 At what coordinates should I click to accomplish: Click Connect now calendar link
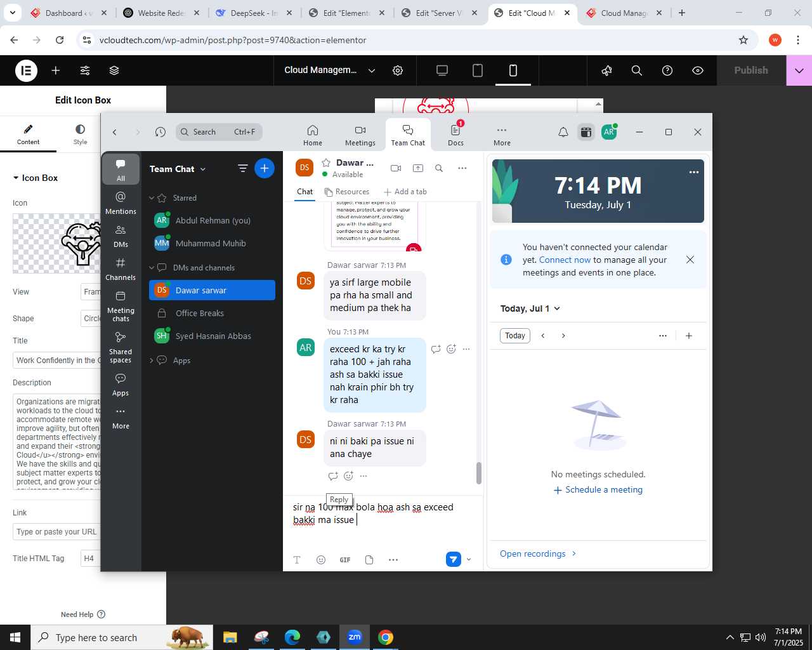pyautogui.click(x=565, y=260)
